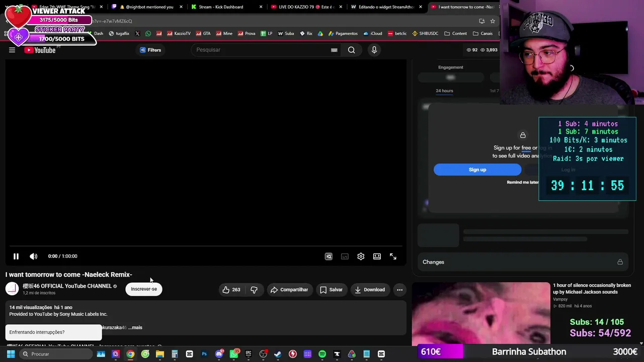Click the Procurar taskbar search box
The image size is (644, 362).
click(x=56, y=354)
